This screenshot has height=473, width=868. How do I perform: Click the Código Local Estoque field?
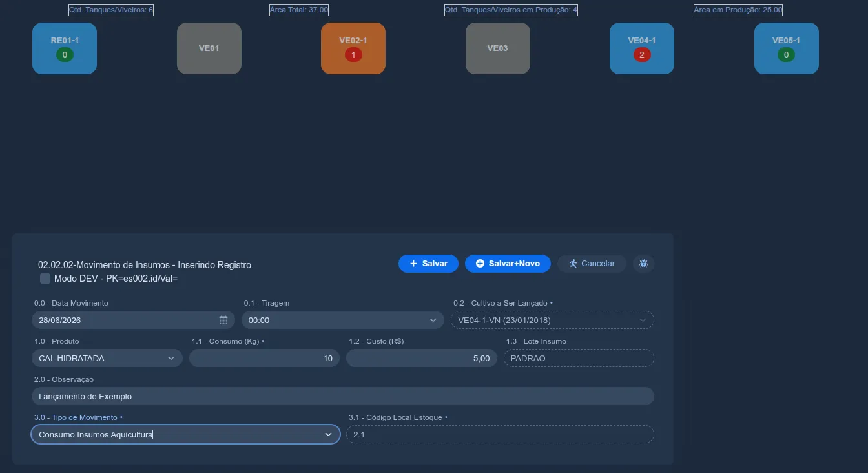[501, 434]
